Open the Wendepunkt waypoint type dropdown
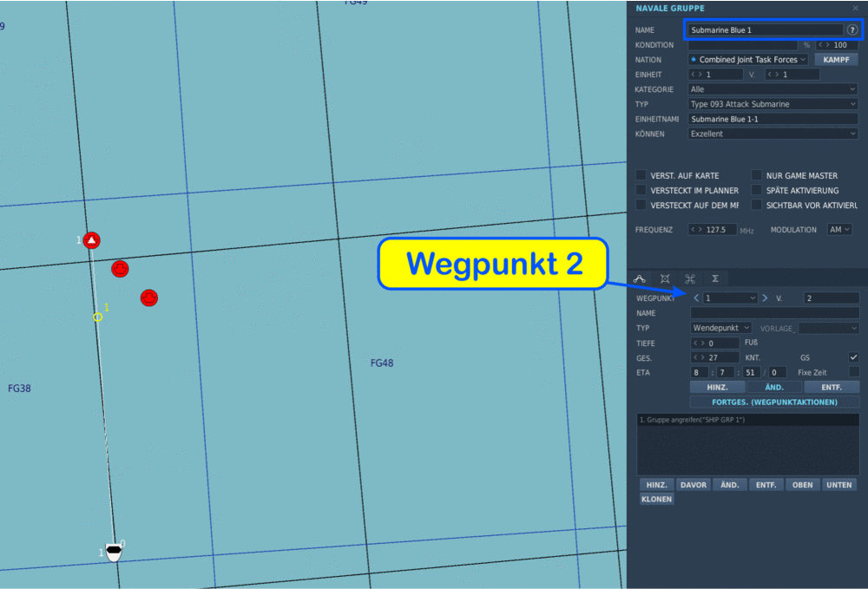The width and height of the screenshot is (868, 589). (x=720, y=328)
